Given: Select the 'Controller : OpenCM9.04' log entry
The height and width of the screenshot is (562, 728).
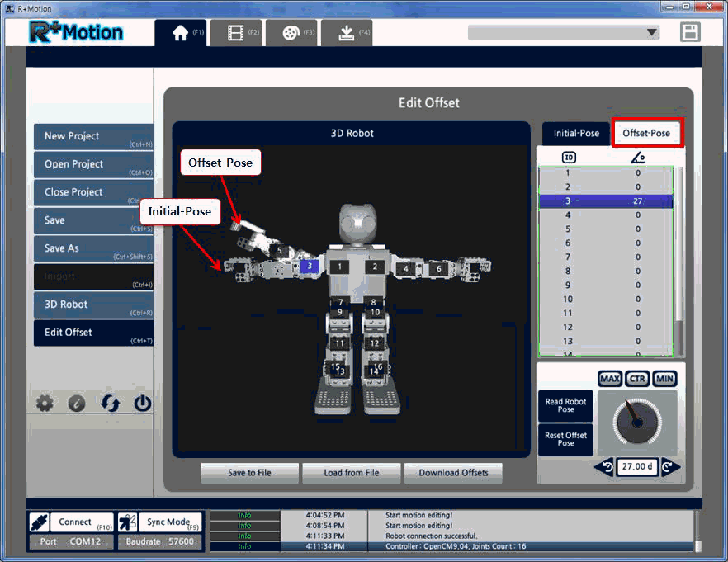Looking at the screenshot, I should [452, 546].
